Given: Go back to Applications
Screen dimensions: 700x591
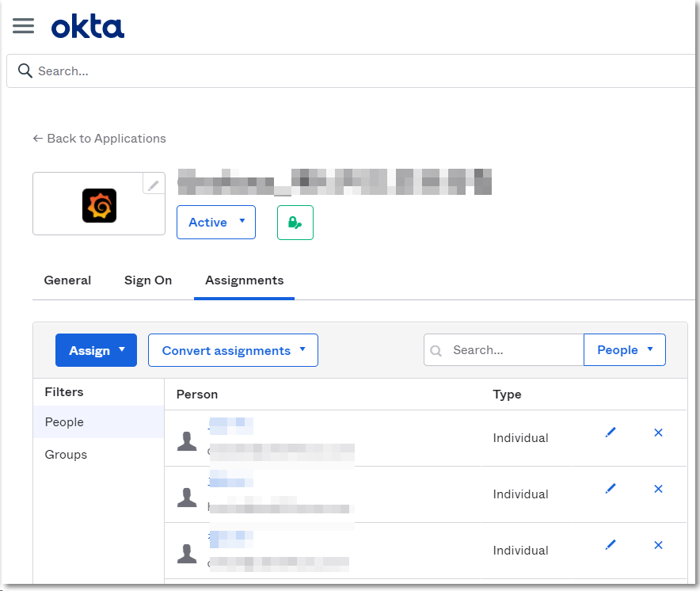Looking at the screenshot, I should click(x=99, y=139).
